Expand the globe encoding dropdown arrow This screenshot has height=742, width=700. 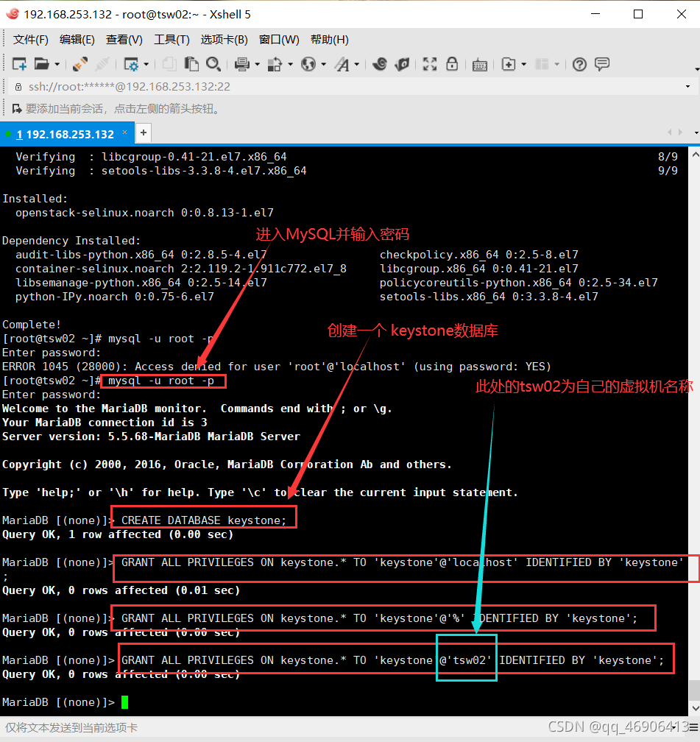(x=324, y=64)
